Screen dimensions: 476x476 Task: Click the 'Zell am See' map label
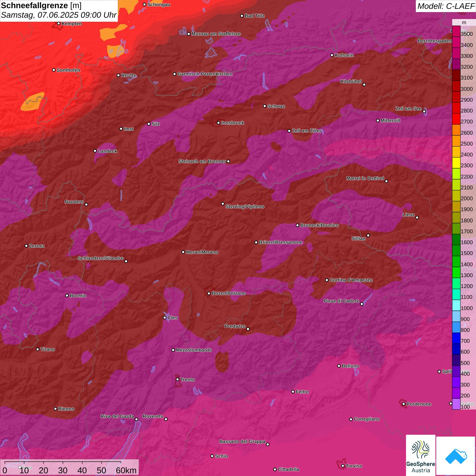(x=408, y=108)
